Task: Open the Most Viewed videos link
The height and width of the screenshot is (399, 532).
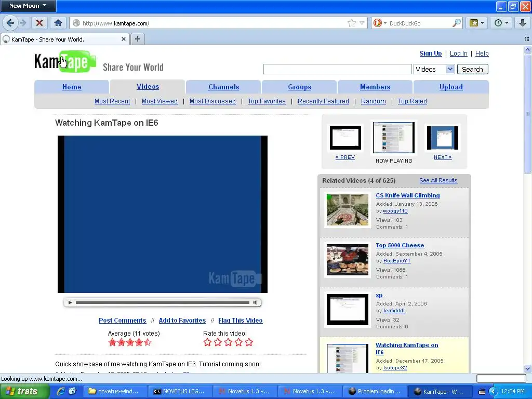Action: (x=159, y=101)
